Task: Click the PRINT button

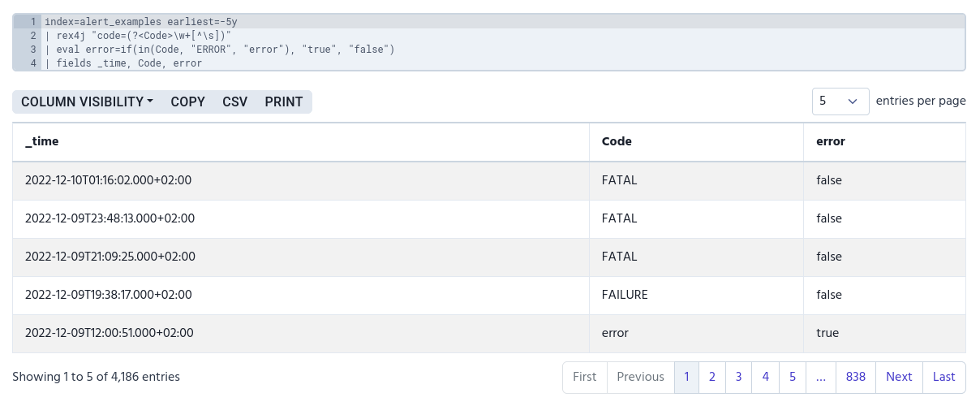Action: [x=284, y=101]
